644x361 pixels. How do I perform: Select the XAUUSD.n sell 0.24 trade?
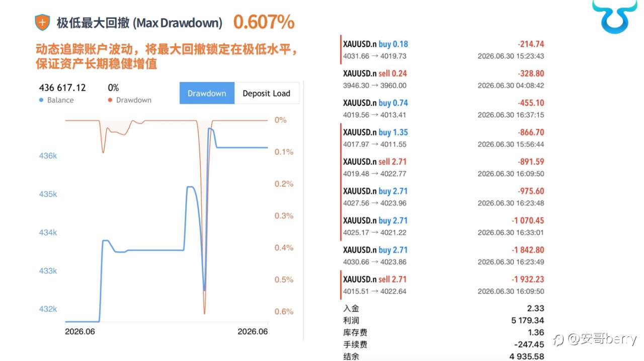443,79
